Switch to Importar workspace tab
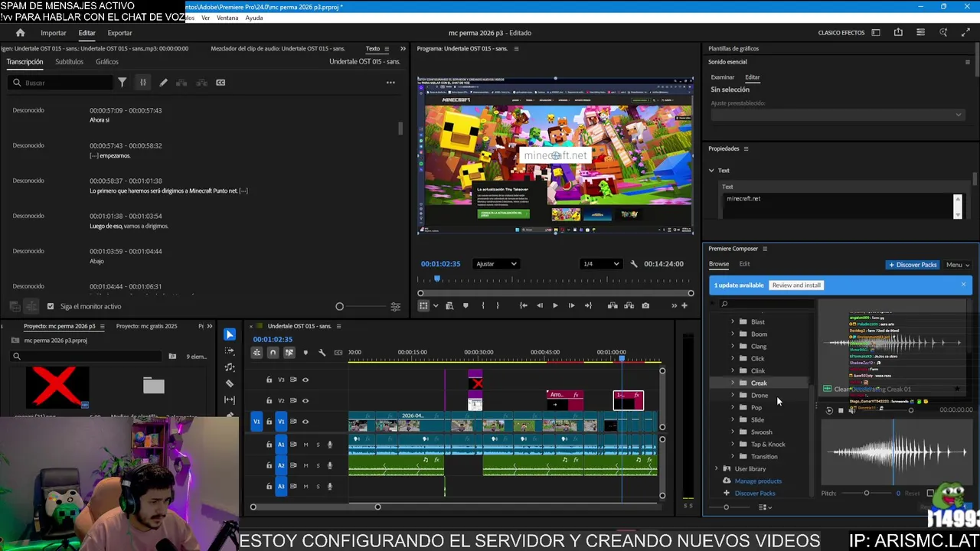Image resolution: width=980 pixels, height=551 pixels. (54, 33)
